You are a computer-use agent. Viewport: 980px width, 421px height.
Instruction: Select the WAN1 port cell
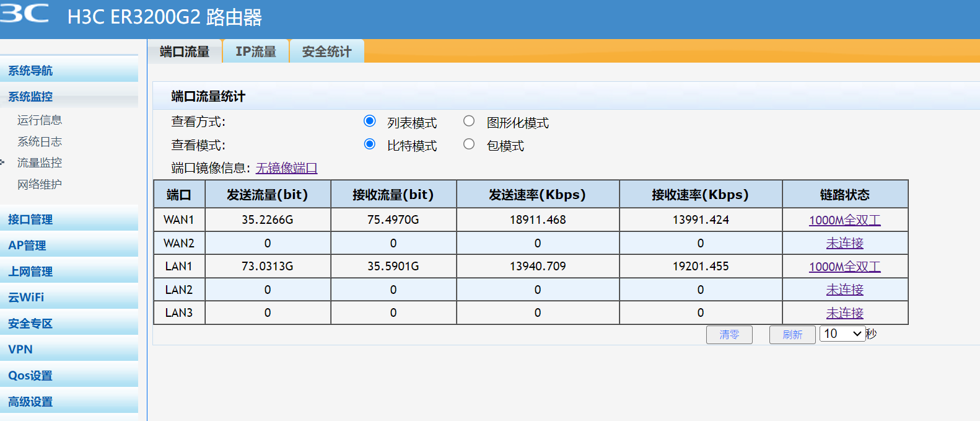coord(179,219)
